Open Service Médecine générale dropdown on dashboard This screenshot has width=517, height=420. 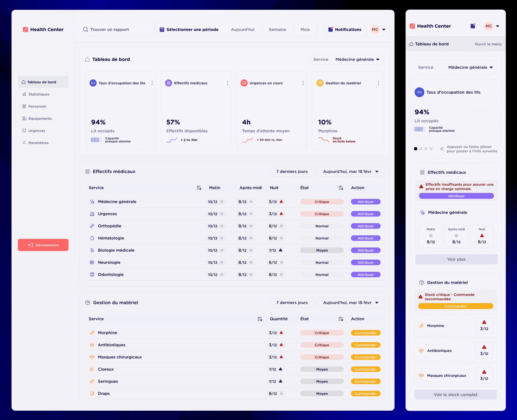click(347, 59)
